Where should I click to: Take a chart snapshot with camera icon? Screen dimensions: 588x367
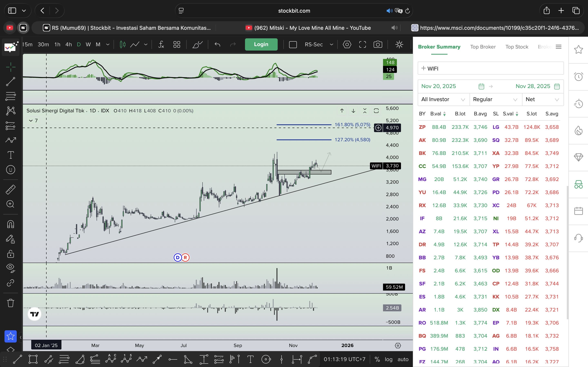[378, 44]
